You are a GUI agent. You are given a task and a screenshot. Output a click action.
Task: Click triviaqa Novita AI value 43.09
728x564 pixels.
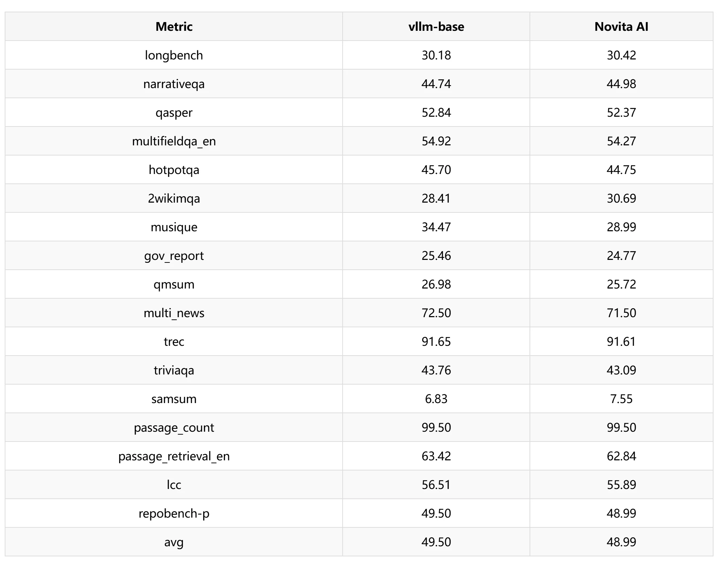[x=621, y=370]
